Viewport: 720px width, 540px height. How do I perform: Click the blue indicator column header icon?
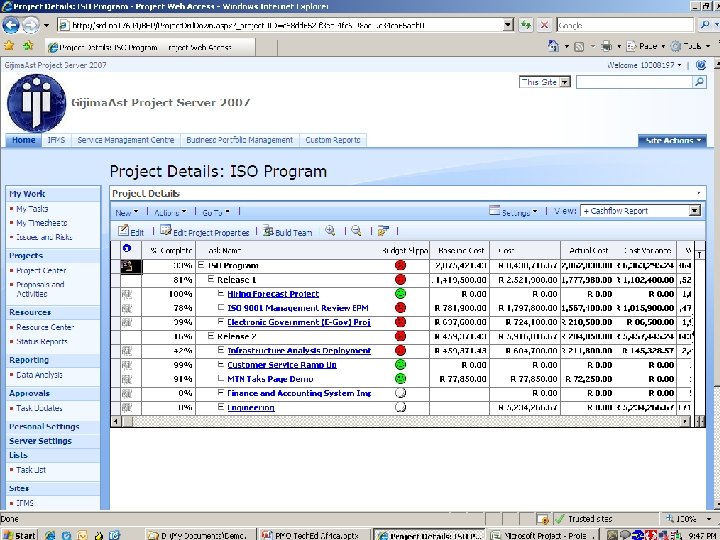[127, 249]
